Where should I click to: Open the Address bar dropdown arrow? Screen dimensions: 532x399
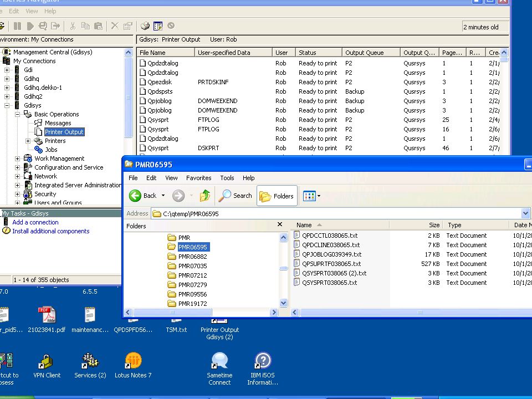point(525,213)
